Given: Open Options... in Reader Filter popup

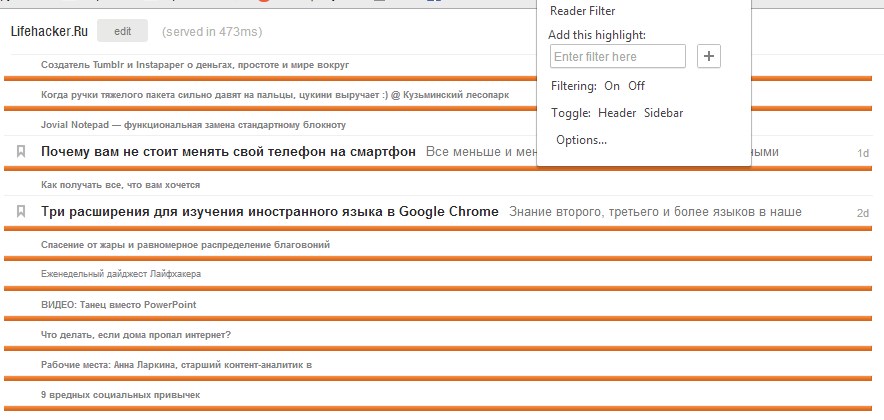Looking at the screenshot, I should (581, 140).
